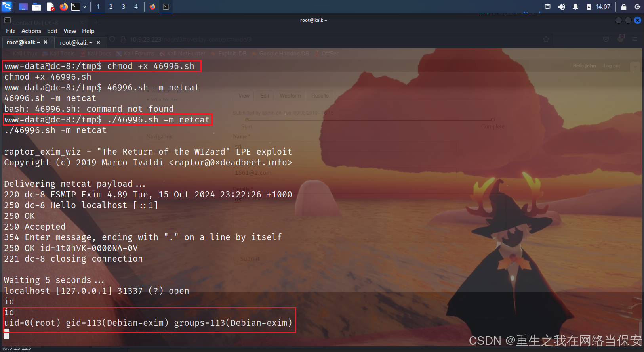Open the terminal View menu

point(70,31)
